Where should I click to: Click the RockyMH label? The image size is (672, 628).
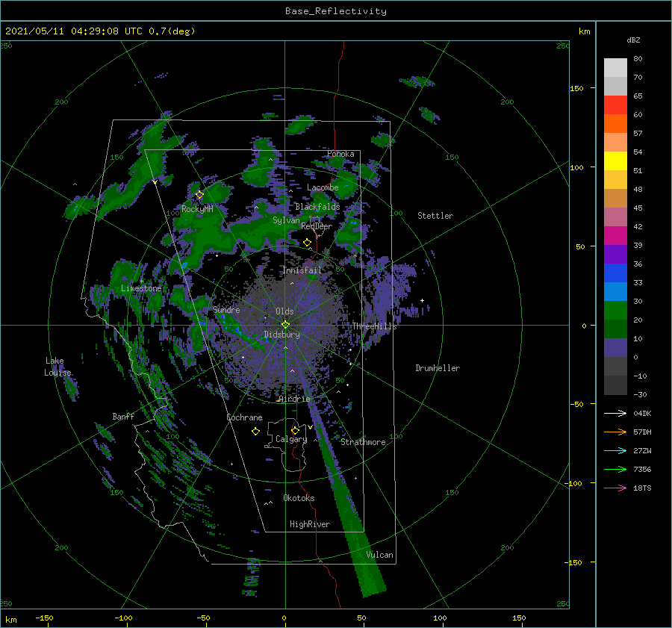point(197,209)
